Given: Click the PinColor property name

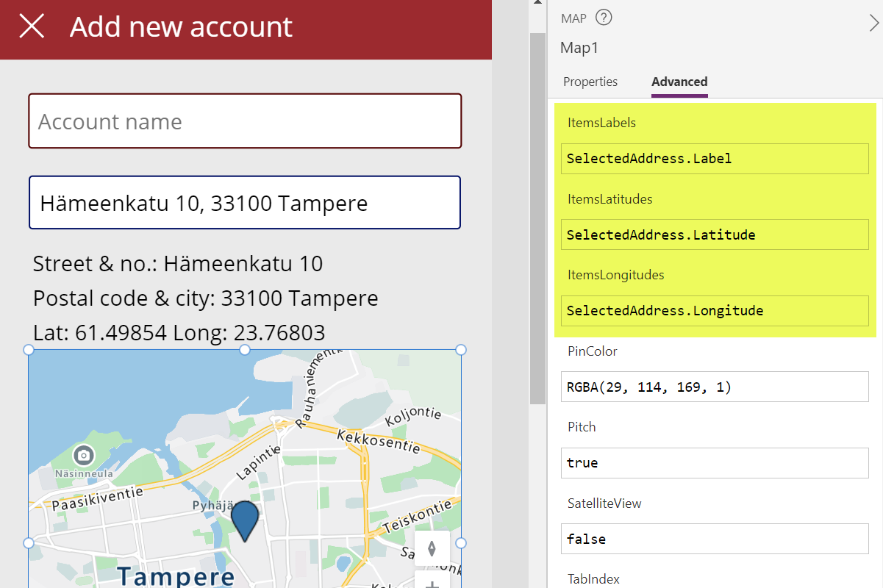Looking at the screenshot, I should 592,351.
